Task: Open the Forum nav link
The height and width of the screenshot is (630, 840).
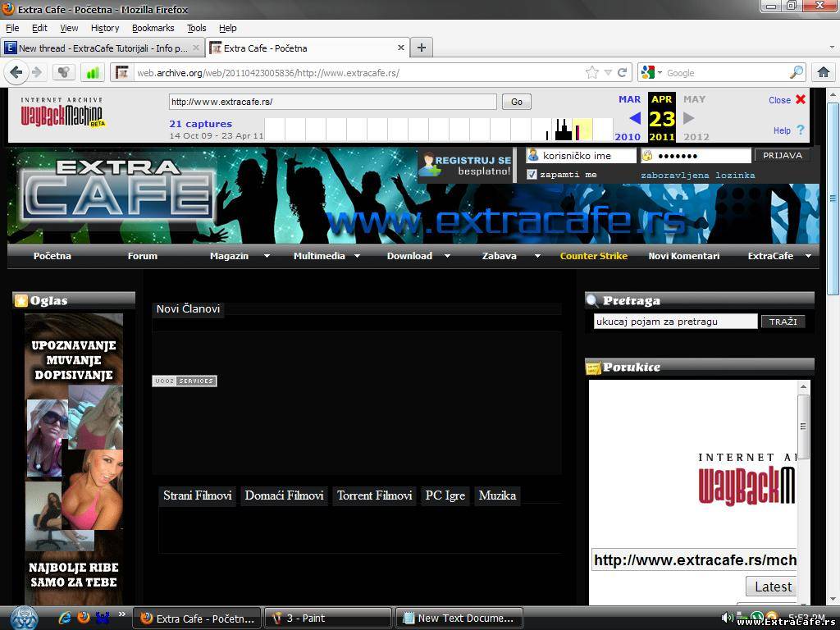Action: click(x=143, y=256)
